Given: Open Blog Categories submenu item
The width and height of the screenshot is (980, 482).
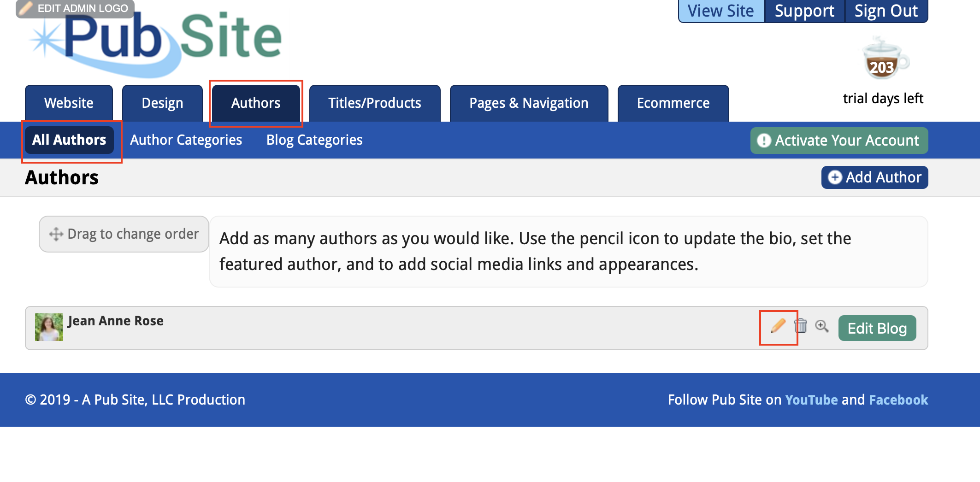Looking at the screenshot, I should click(x=314, y=140).
